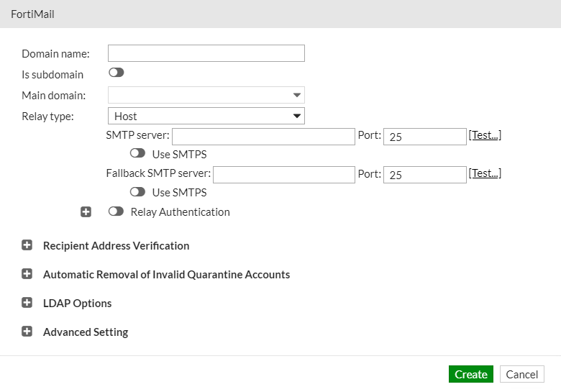The height and width of the screenshot is (392, 561).
Task: Open the Main domain dropdown
Action: click(x=206, y=95)
